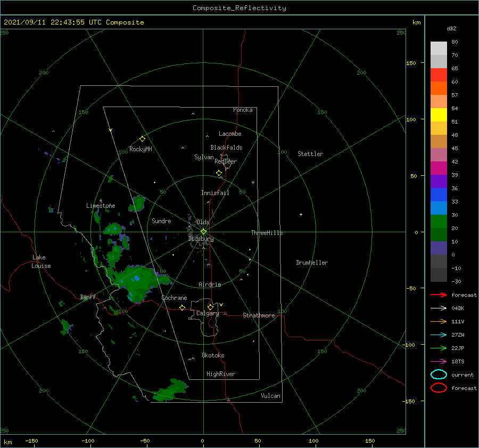
Task: Click the cyan 27ZW arrow in legend
Action: pos(439,335)
